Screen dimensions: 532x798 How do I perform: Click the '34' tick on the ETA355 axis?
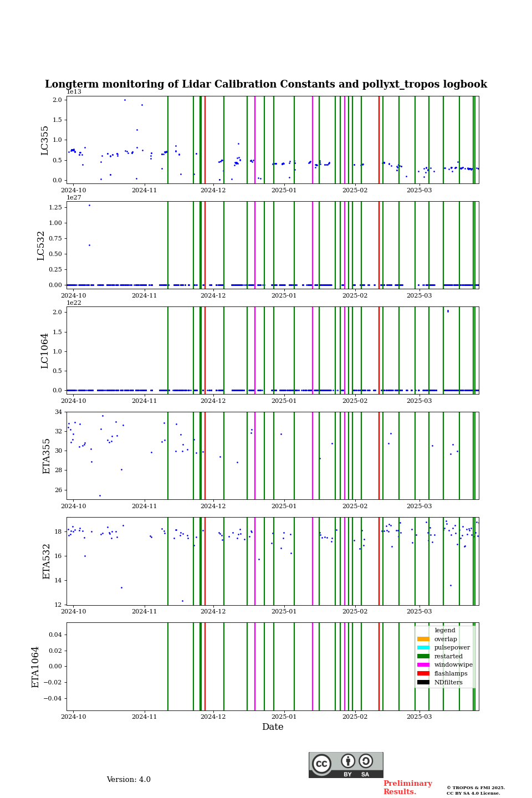click(x=58, y=412)
